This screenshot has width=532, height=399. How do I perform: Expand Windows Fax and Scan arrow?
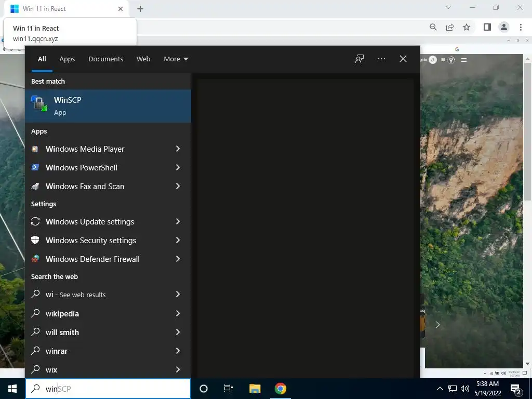click(178, 186)
